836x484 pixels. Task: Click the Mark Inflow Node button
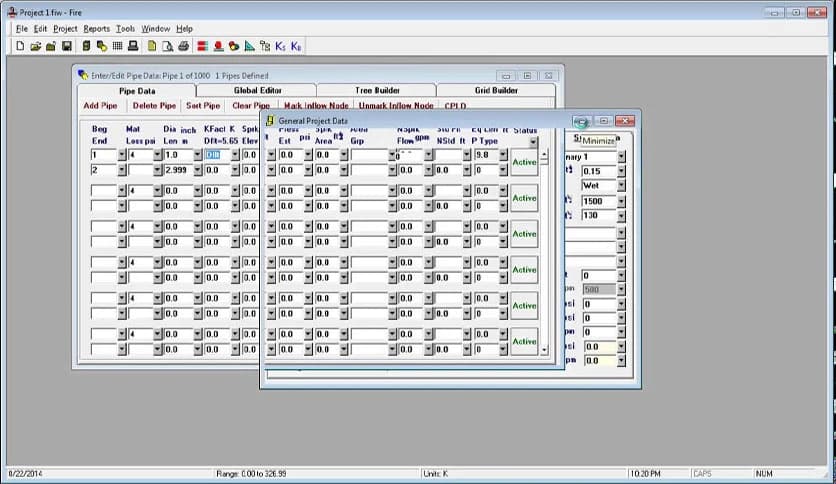tap(316, 106)
